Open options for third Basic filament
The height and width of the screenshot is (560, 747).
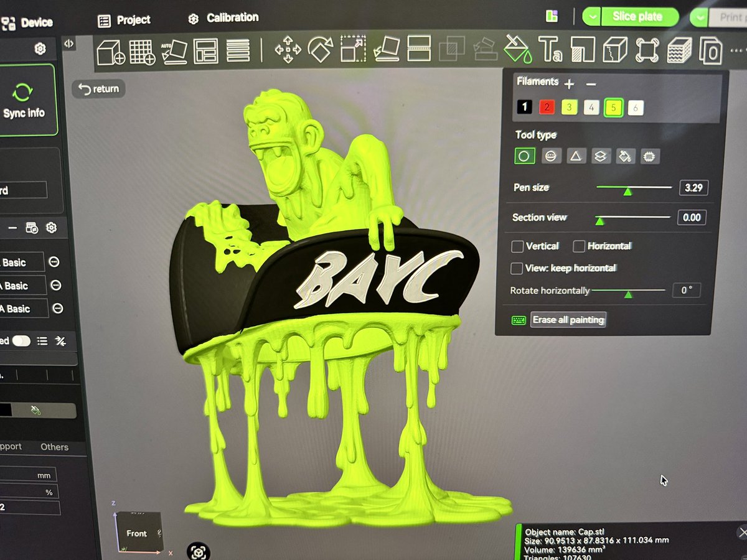57,309
